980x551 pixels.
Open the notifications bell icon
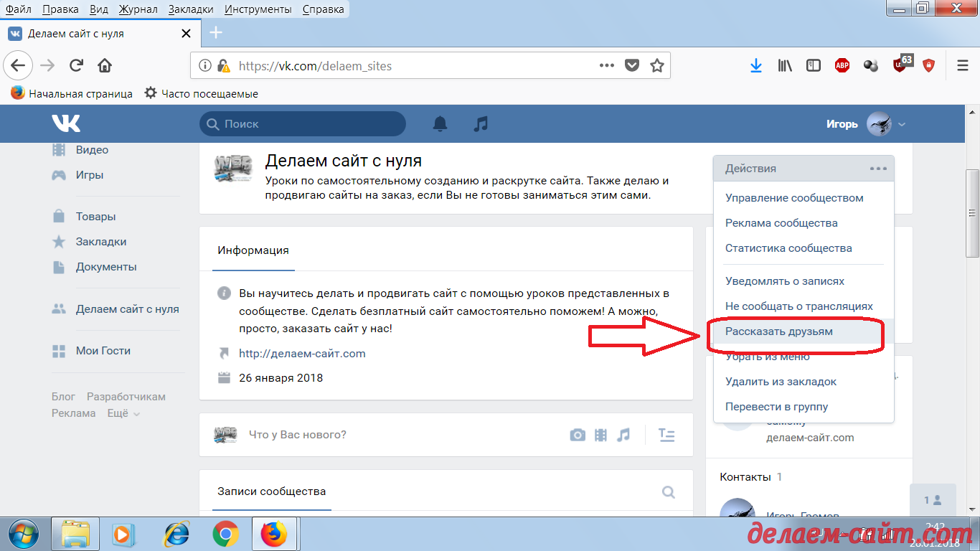click(x=440, y=123)
